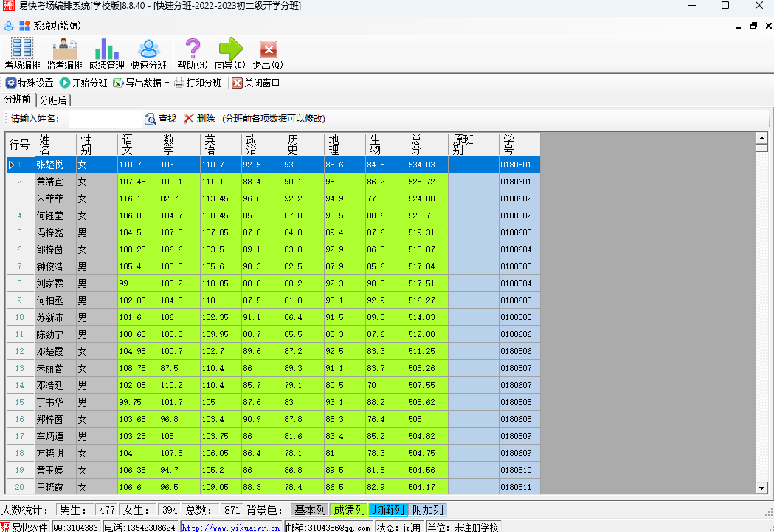Open 帮助(H) help
This screenshot has width=774, height=532.
193,54
